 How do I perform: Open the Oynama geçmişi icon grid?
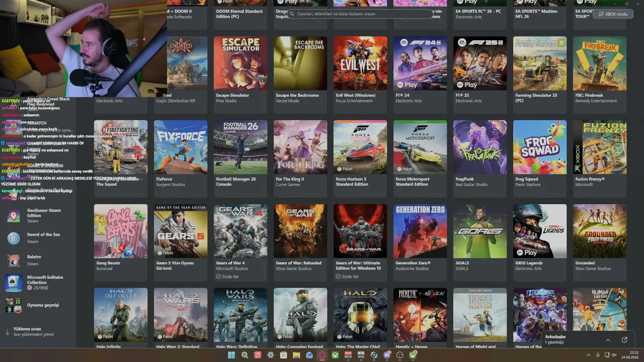coord(14,305)
